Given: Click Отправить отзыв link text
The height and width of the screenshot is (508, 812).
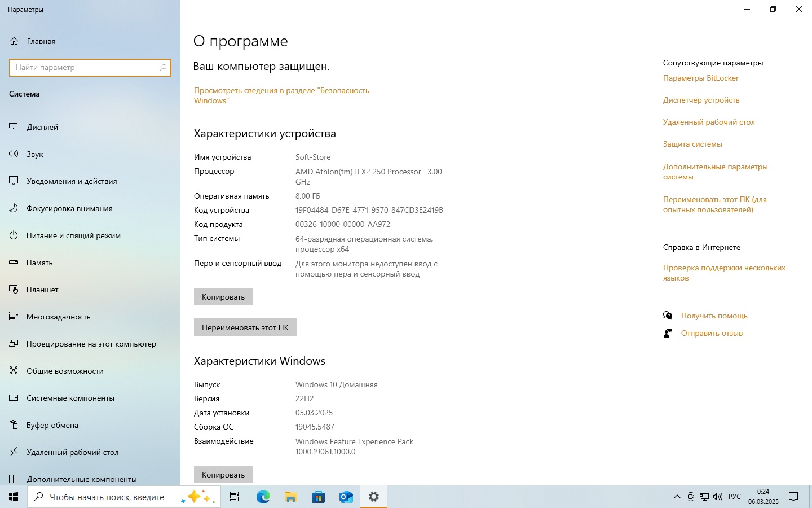Looking at the screenshot, I should coord(712,333).
